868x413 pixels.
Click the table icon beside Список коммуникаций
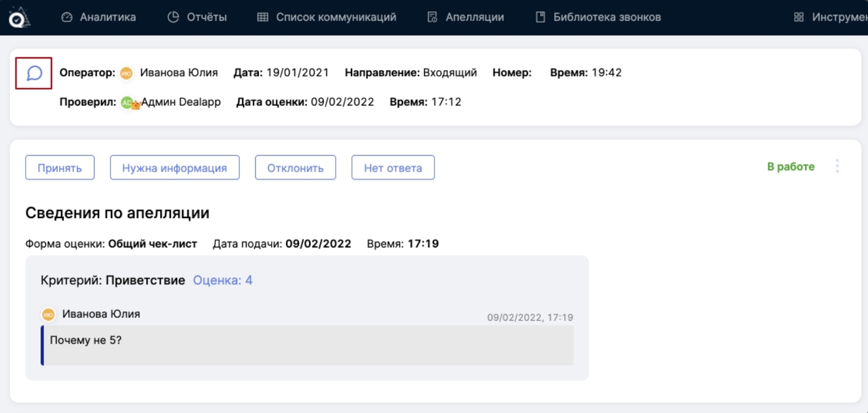pyautogui.click(x=263, y=17)
